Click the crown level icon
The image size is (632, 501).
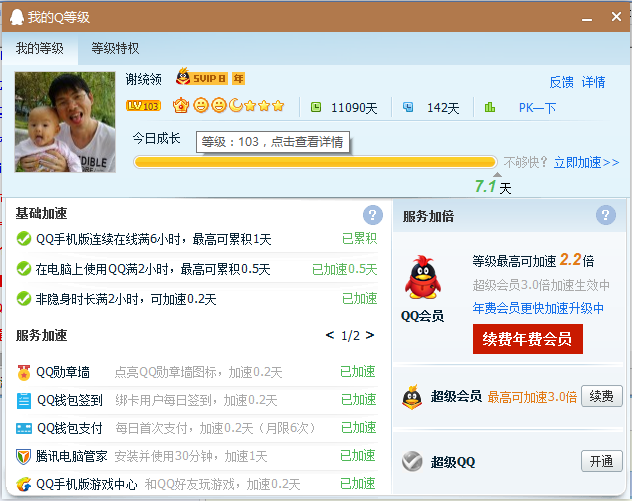pos(181,105)
